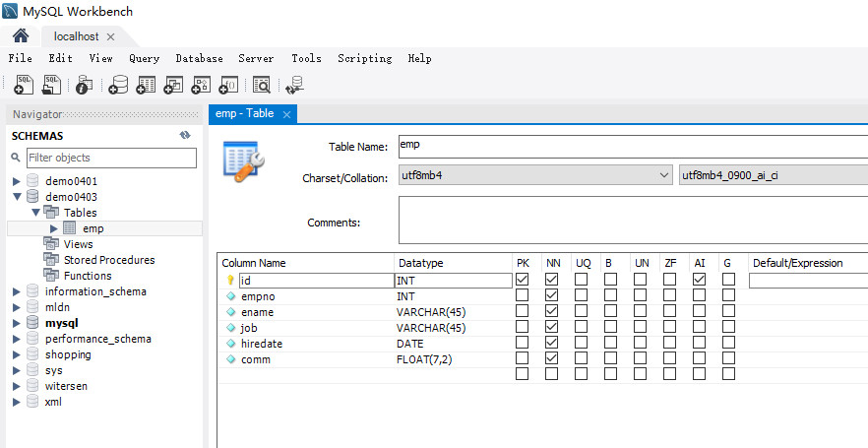Screen dimensions: 868x448
Task: Create a new schema icon
Action: pos(118,85)
